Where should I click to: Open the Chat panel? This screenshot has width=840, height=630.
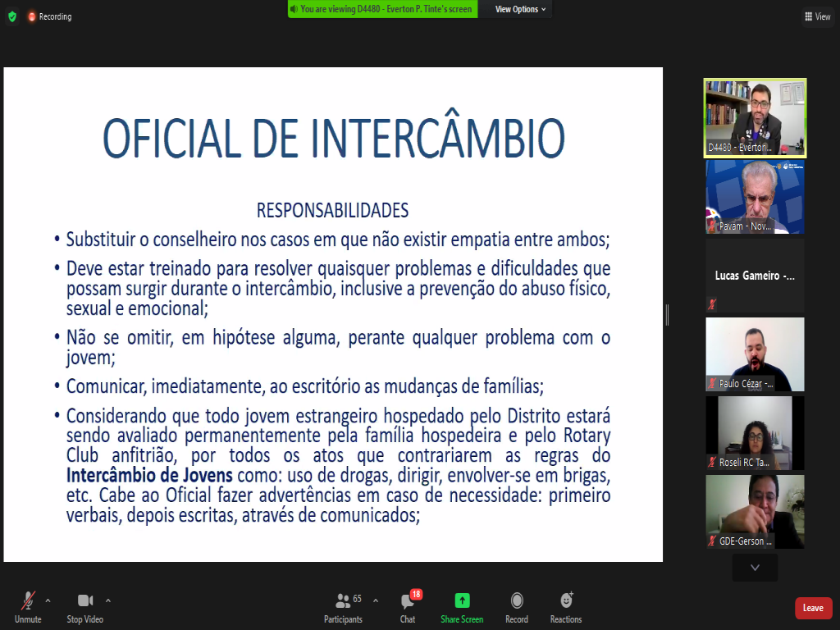tap(408, 606)
